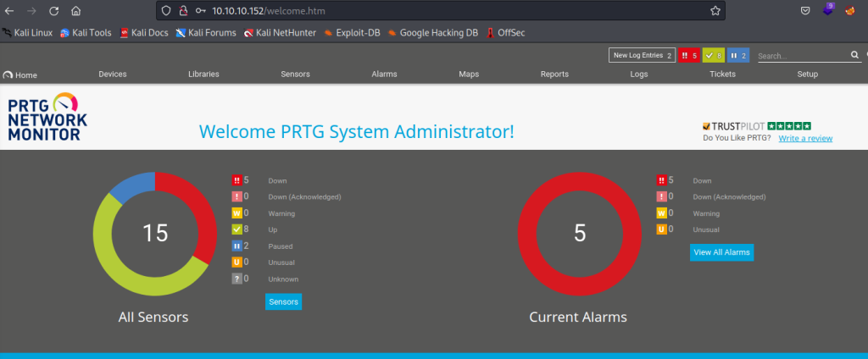Click the blue Sensors button below legend

[x=283, y=301]
